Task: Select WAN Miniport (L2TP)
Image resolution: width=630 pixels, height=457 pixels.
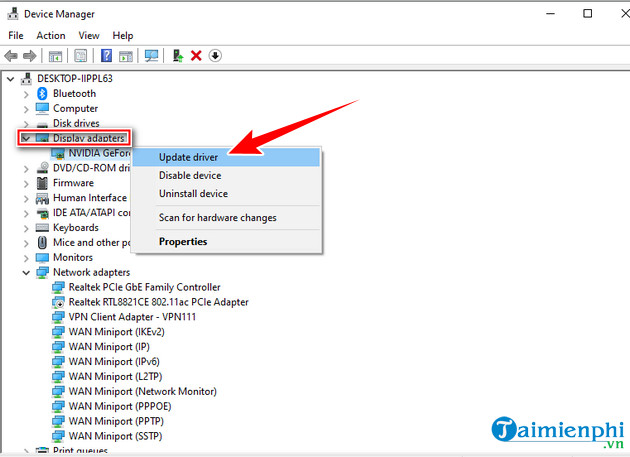Action: point(115,376)
